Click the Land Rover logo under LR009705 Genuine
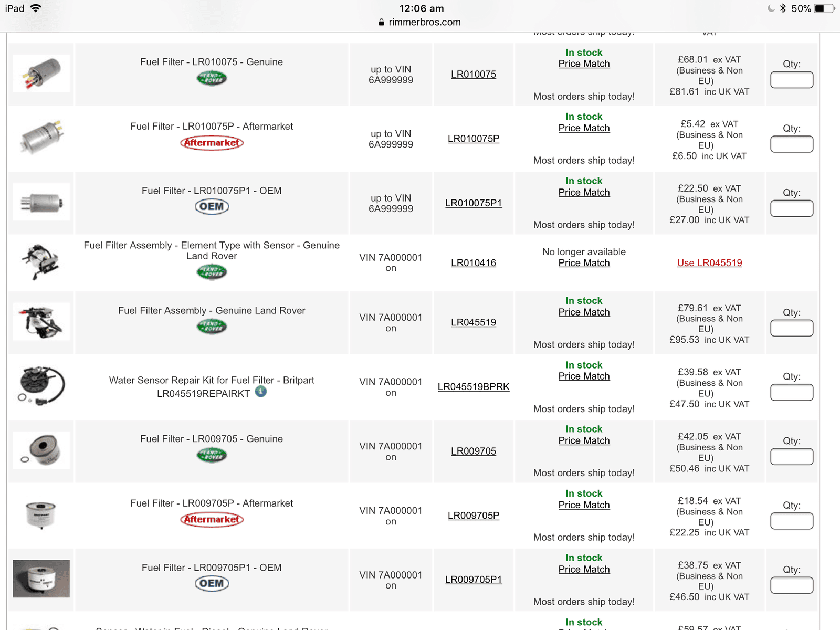The height and width of the screenshot is (630, 840). tap(212, 455)
